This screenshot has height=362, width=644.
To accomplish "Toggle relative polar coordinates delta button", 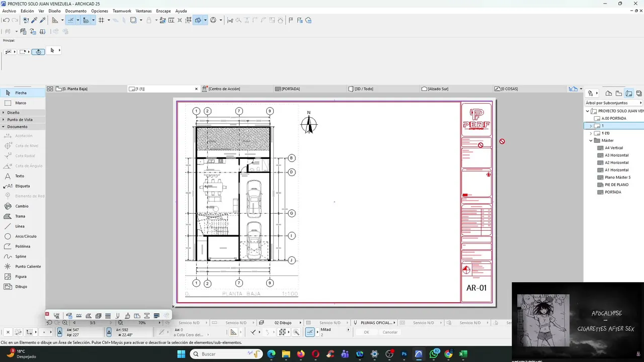I will click(x=109, y=332).
